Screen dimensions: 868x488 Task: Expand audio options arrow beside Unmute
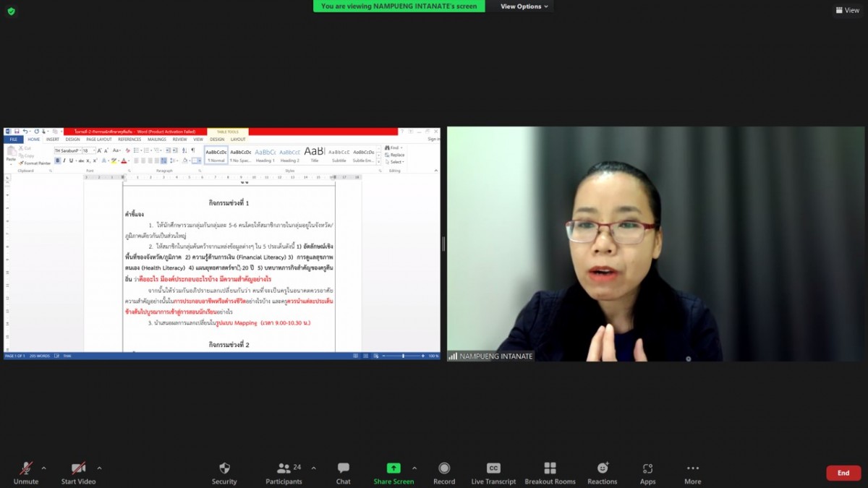(43, 468)
